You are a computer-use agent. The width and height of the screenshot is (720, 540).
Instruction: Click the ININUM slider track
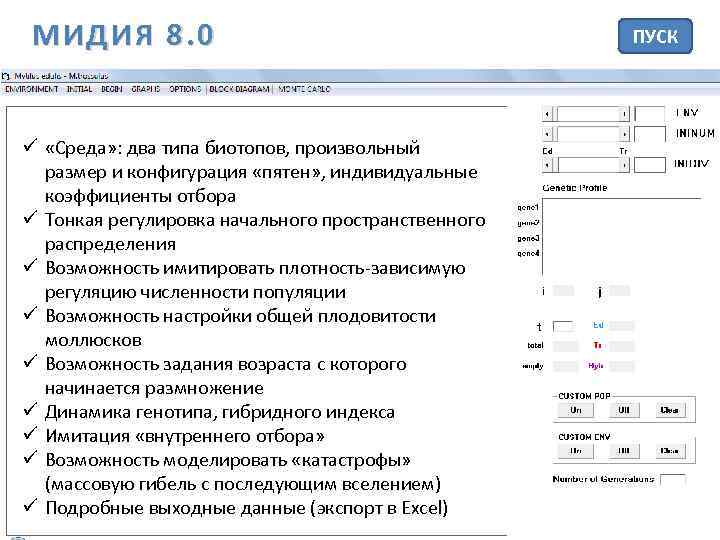[x=588, y=134]
